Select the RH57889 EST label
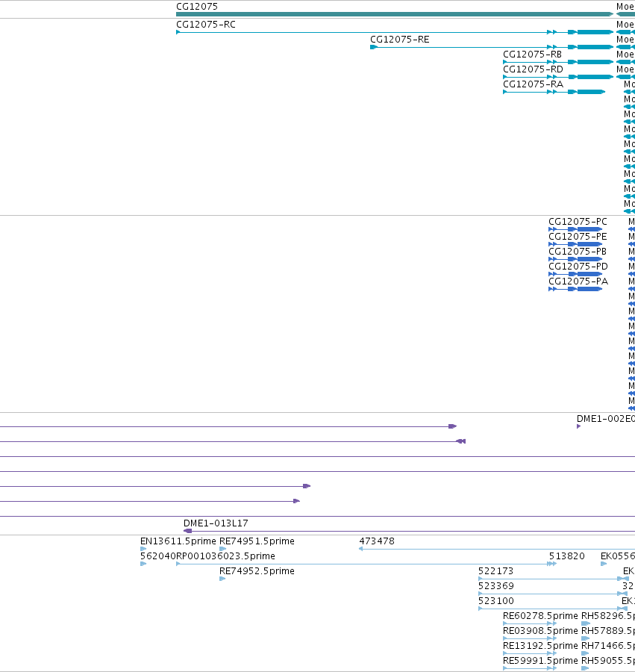Viewport: 635px width, 672px height. pos(608,631)
